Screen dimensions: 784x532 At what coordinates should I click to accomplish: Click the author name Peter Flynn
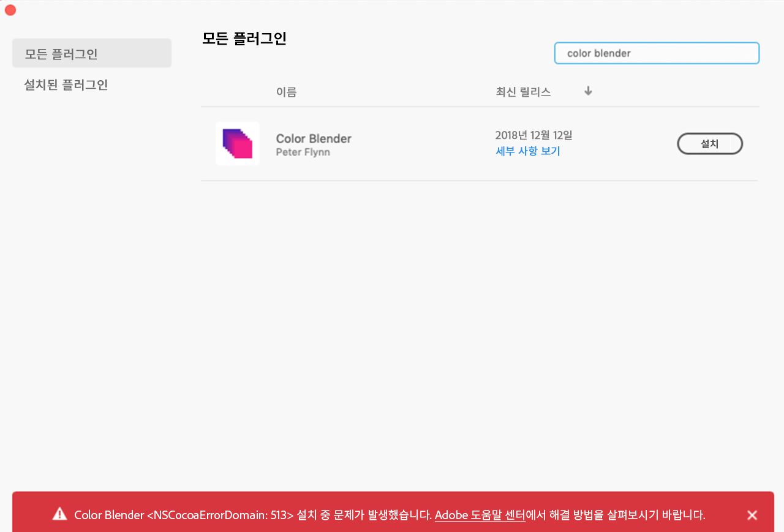tap(303, 152)
